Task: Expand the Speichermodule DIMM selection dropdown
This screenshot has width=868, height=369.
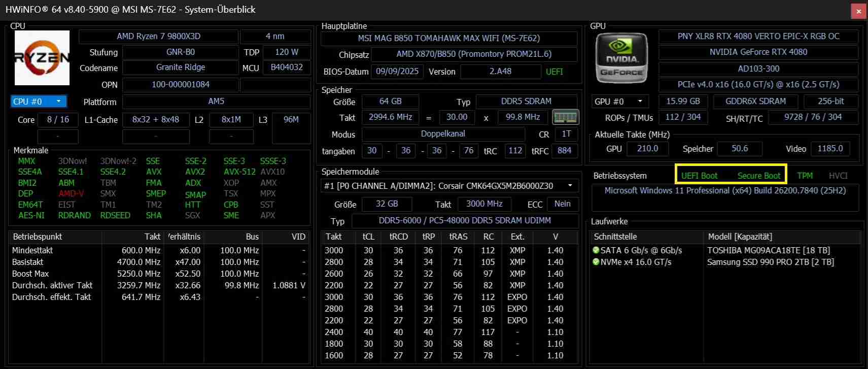Action: 449,186
